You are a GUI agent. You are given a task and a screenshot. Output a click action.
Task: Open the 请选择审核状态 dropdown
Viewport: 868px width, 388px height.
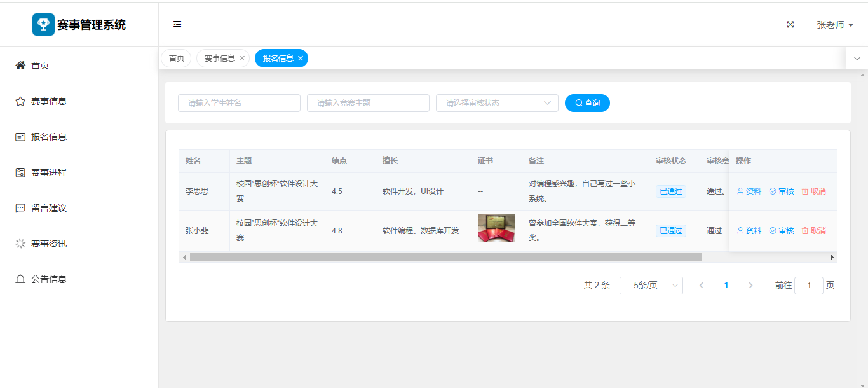[496, 103]
